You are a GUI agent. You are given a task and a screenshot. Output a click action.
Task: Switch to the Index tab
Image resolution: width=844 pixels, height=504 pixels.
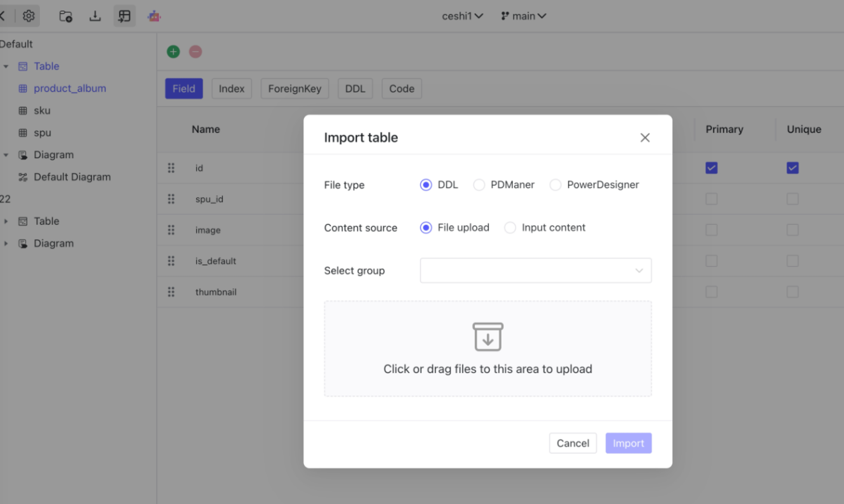(x=231, y=89)
